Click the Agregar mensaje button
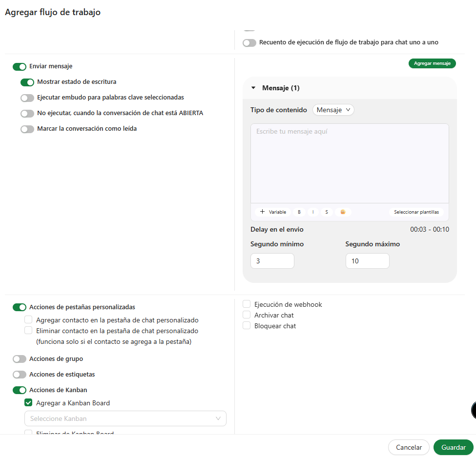 tap(432, 63)
